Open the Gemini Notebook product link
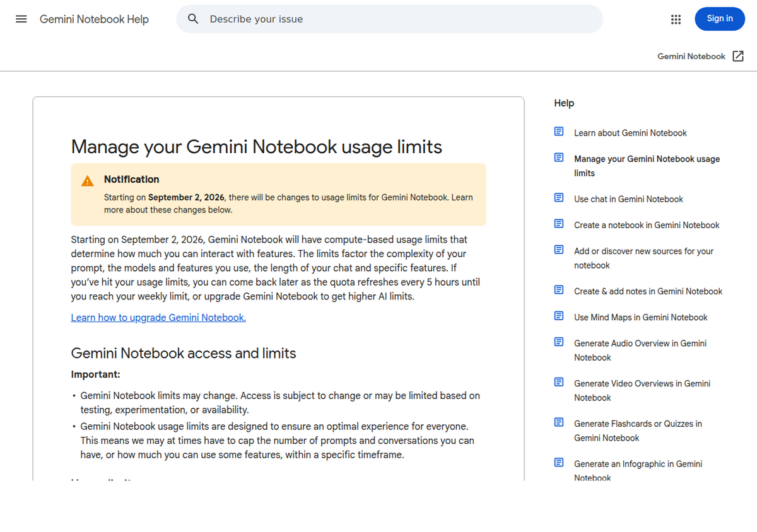This screenshot has width=757, height=532. (x=691, y=56)
